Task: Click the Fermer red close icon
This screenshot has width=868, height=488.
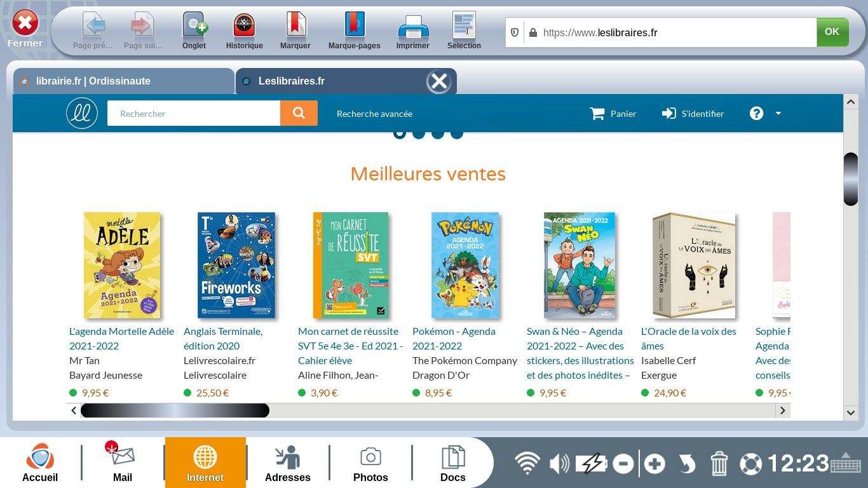Action: click(25, 24)
